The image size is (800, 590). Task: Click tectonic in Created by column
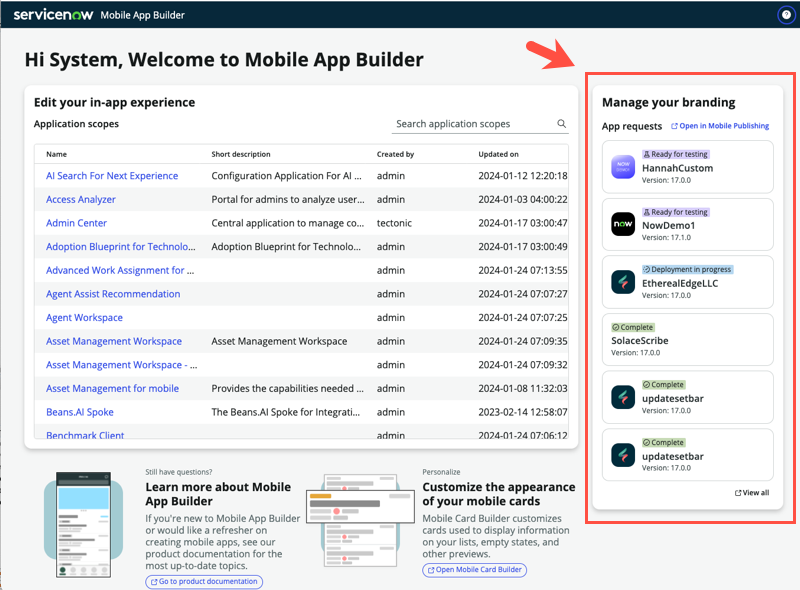(x=394, y=223)
